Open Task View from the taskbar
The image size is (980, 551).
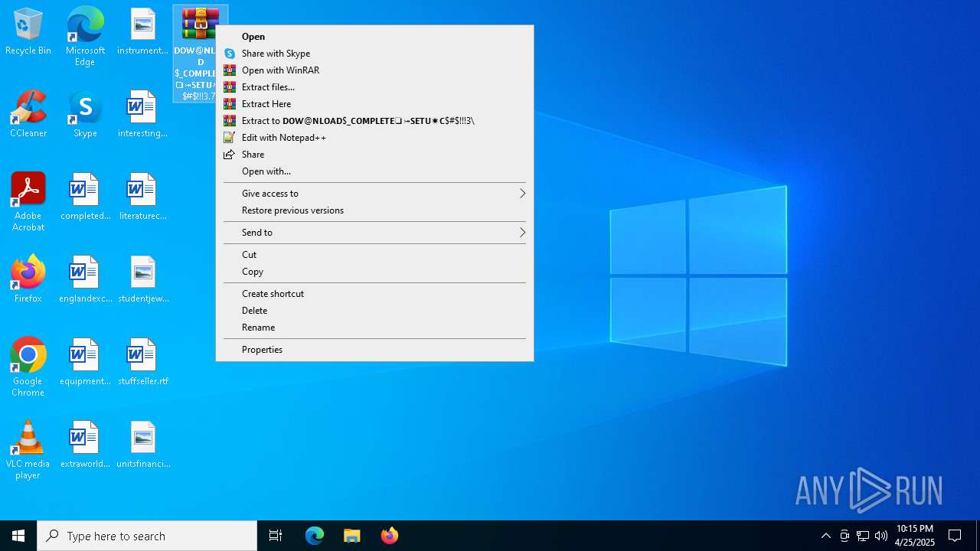coord(276,536)
